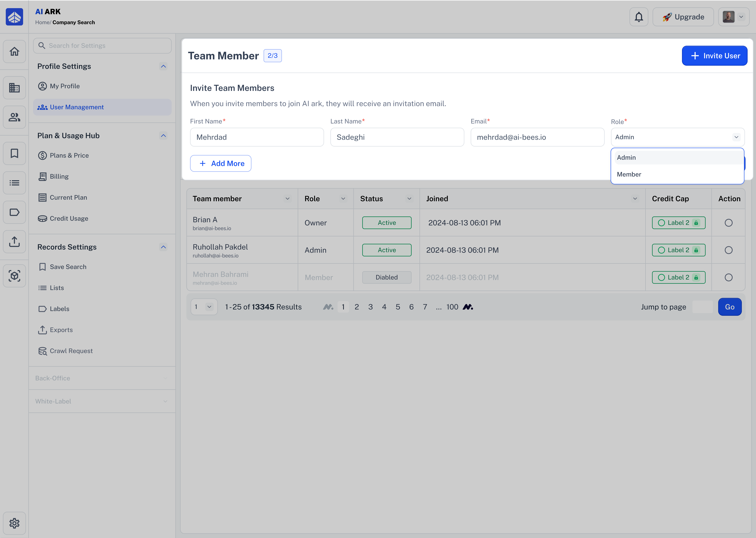Open the People icon in left rail
Screen dimensions: 756x538
(x=14, y=117)
